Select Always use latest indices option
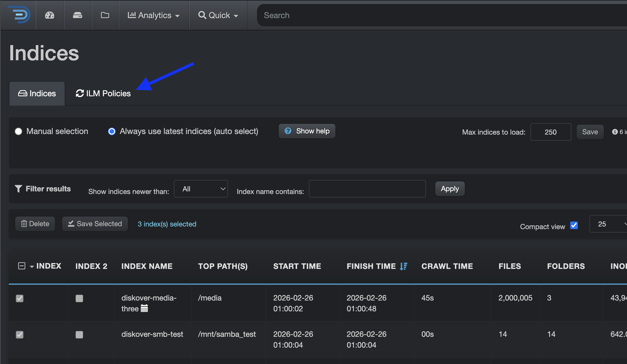The image size is (627, 364). tap(112, 131)
